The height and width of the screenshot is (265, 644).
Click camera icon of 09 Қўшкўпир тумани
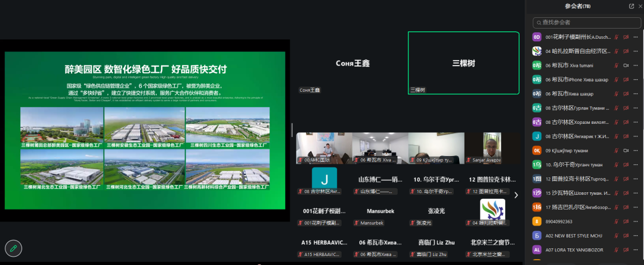[x=626, y=151]
